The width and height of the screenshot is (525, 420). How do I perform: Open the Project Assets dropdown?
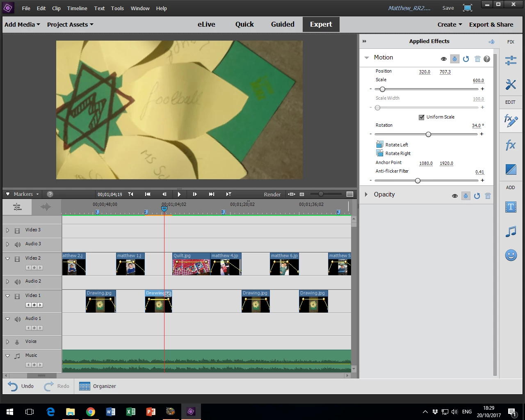click(70, 25)
